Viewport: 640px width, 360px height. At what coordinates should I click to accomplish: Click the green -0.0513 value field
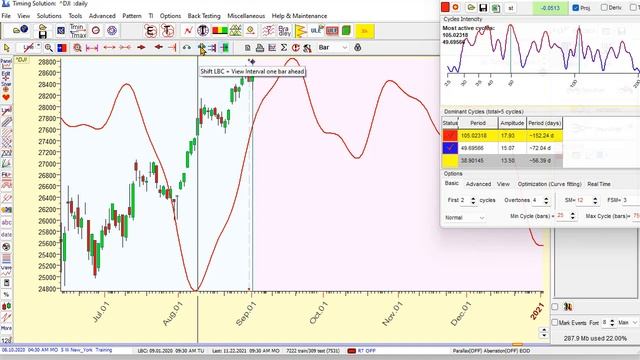550,7
